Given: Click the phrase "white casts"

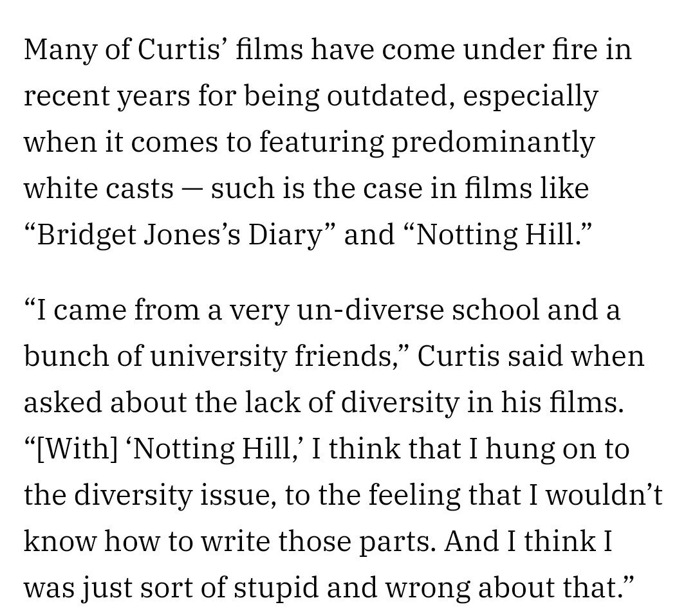Looking at the screenshot, I should pyautogui.click(x=98, y=189).
